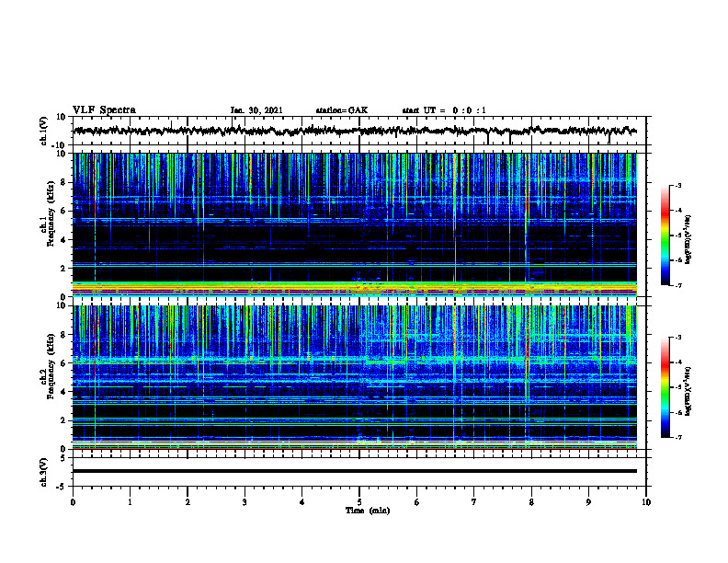Click the 8 kHz tick of ch.2 spectrogram
728x563 pixels.
click(x=65, y=335)
